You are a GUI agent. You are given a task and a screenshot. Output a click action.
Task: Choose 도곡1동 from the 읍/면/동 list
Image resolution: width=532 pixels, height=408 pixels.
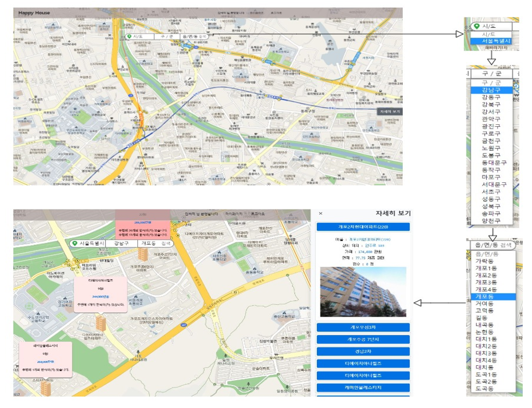click(492, 375)
